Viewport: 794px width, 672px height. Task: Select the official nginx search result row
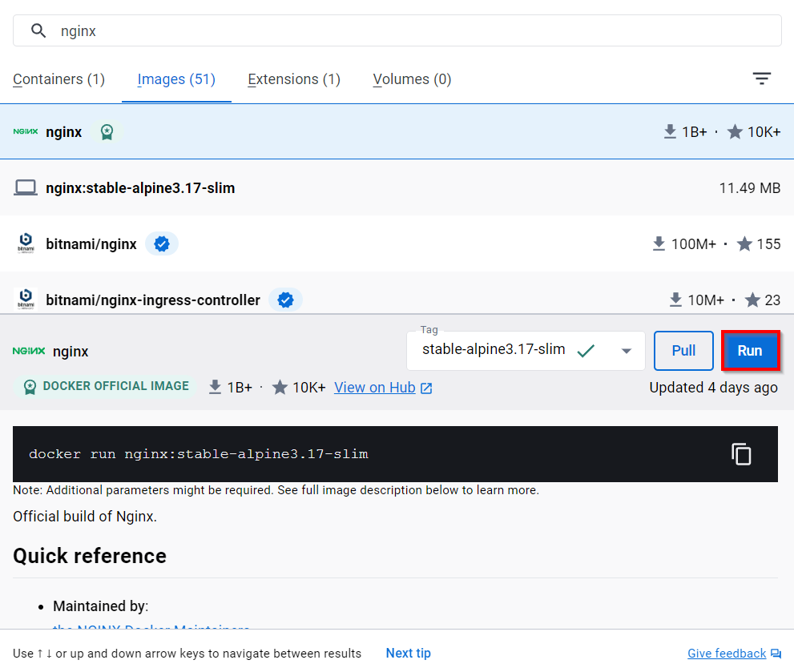coord(397,131)
